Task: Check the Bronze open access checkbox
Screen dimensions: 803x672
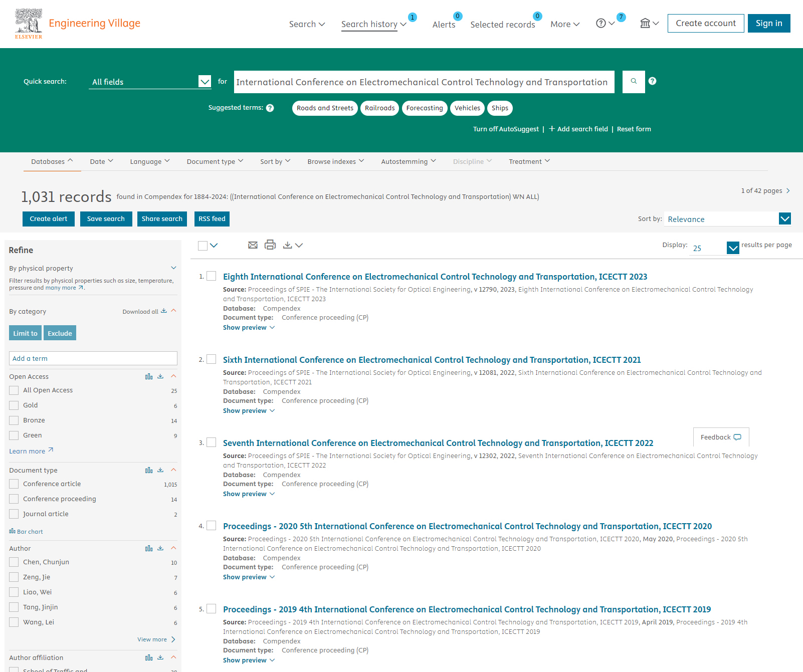Action: coord(14,420)
